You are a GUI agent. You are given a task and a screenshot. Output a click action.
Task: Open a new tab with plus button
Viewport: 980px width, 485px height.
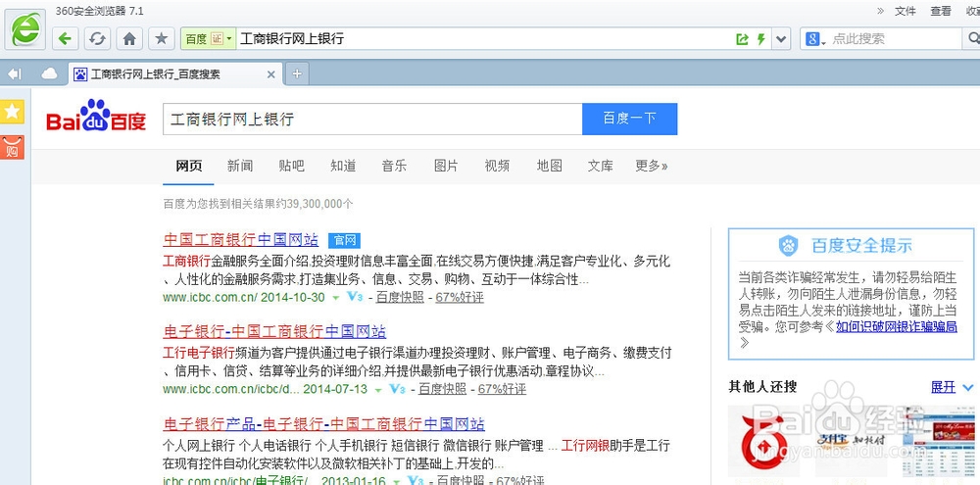pos(297,73)
